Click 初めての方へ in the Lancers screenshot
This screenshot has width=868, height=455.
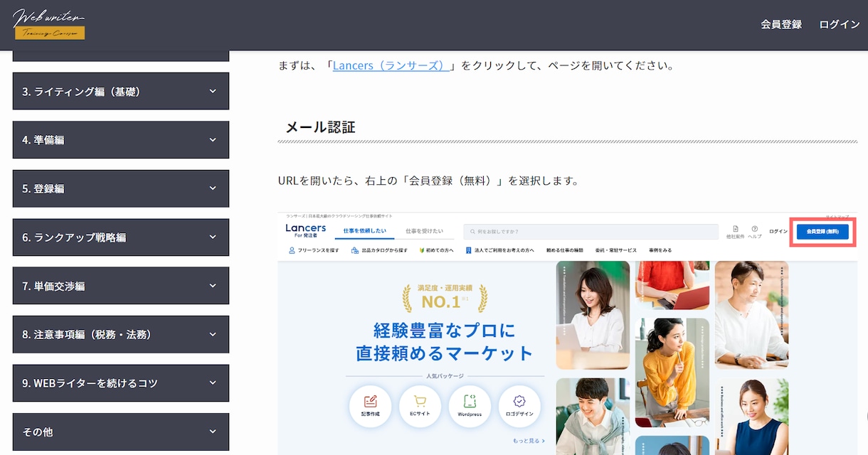point(436,250)
